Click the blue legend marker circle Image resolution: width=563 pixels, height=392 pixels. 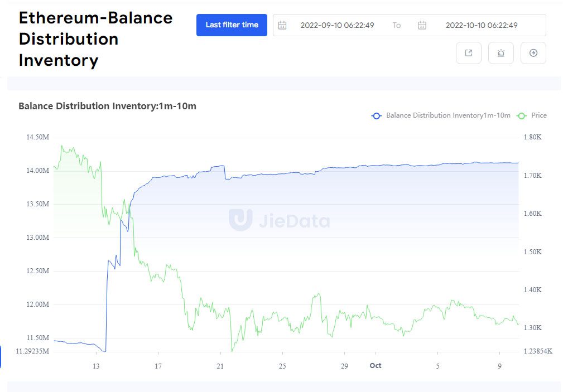tap(376, 116)
